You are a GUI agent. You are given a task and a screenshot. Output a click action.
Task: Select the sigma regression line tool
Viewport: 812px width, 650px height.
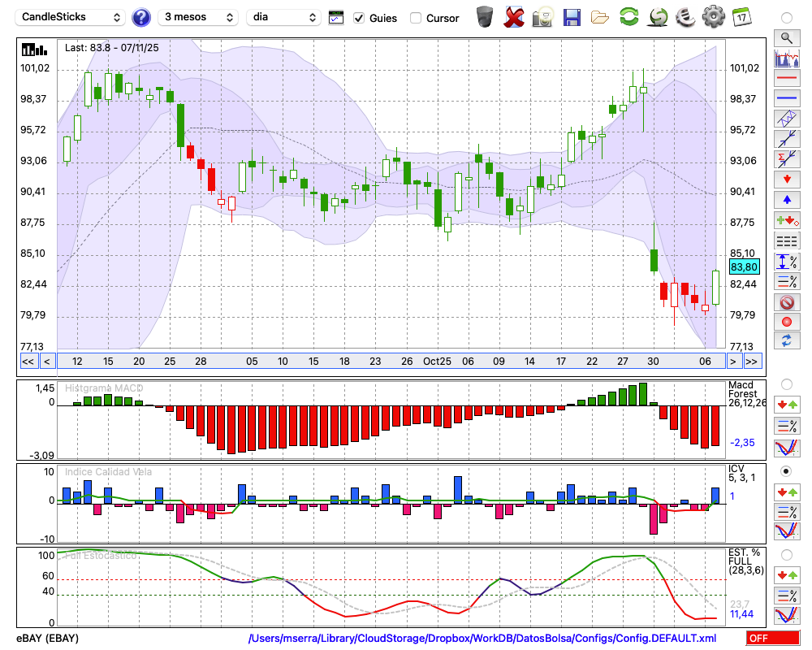(x=787, y=159)
